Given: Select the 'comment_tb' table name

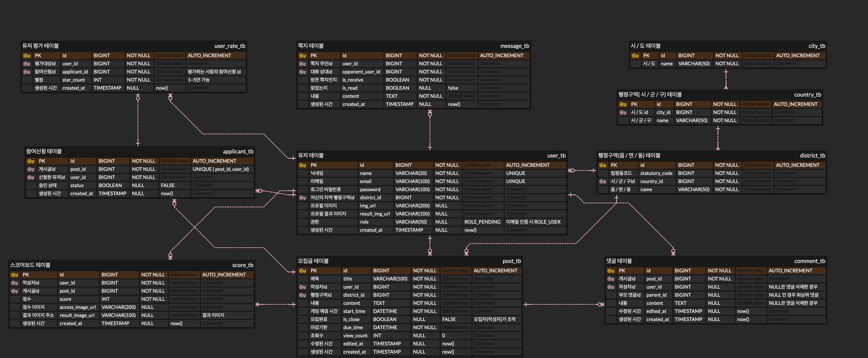Looking at the screenshot, I should [810, 261].
